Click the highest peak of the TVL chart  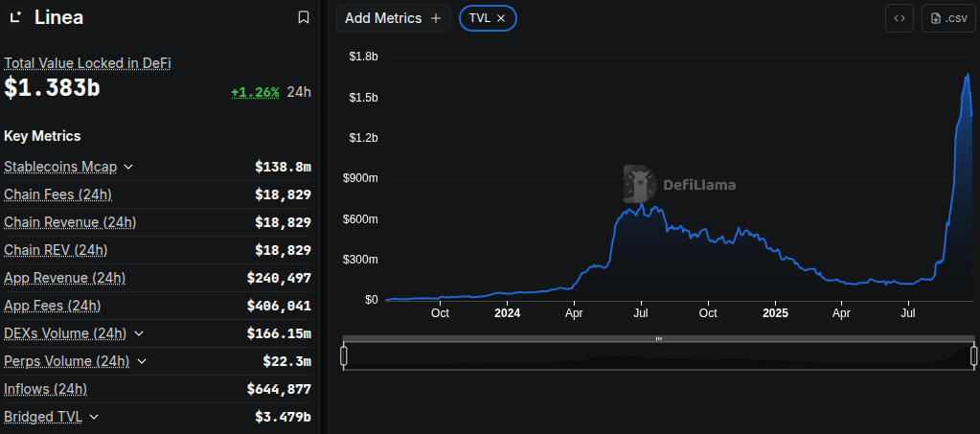968,75
